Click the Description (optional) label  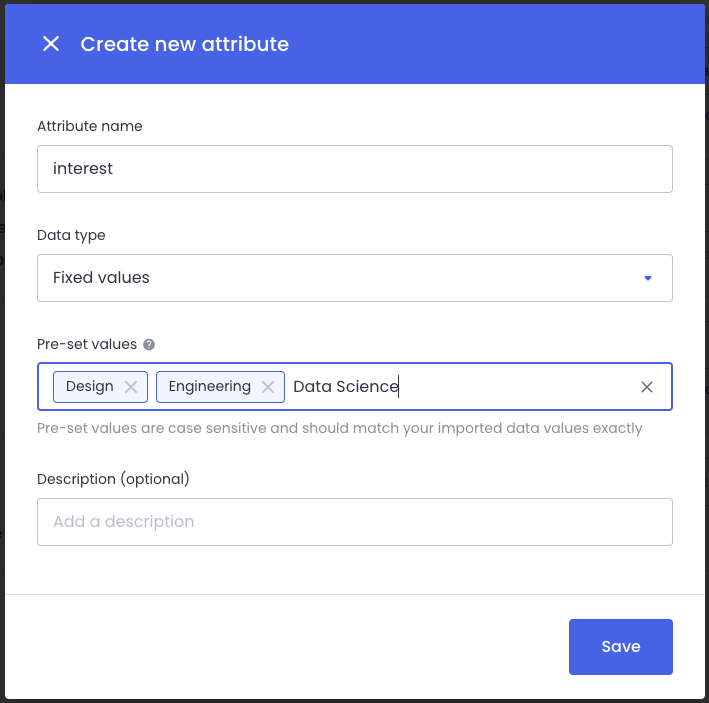pos(113,479)
